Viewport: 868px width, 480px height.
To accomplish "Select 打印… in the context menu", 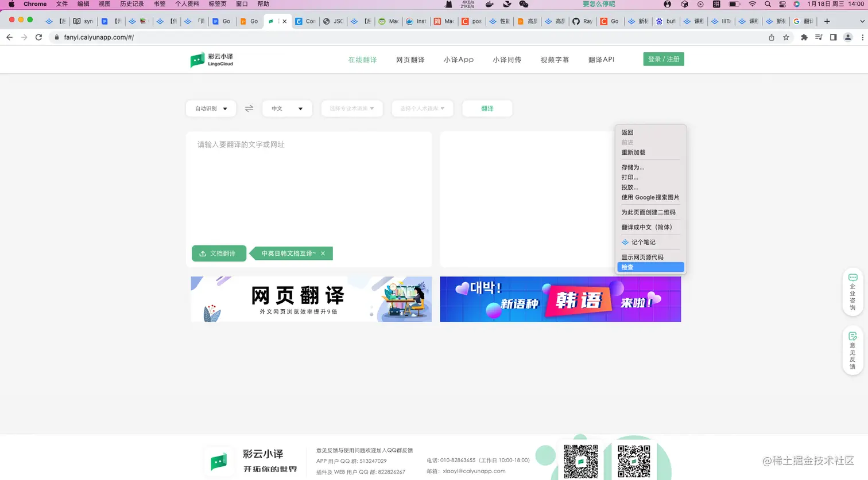I will (650, 178).
